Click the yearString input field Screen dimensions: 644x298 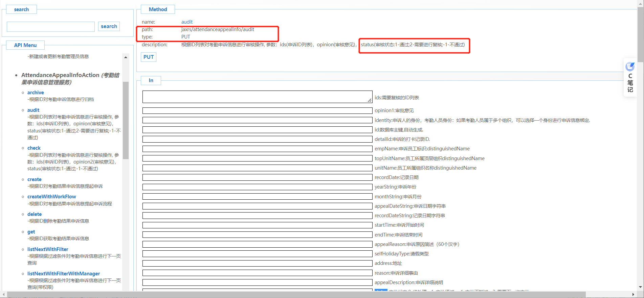point(257,187)
